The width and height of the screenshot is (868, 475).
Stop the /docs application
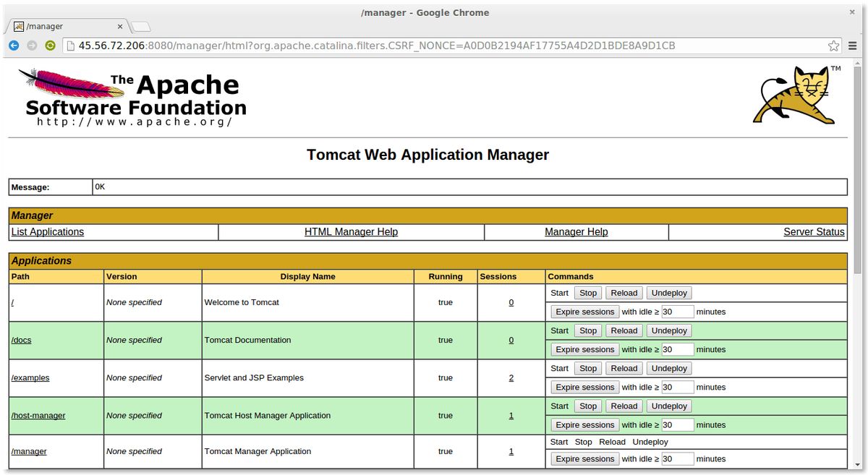[x=587, y=330]
